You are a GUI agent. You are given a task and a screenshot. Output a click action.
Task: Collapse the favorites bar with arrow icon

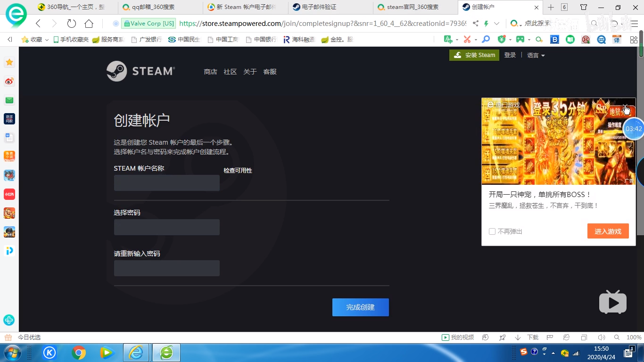click(x=10, y=40)
